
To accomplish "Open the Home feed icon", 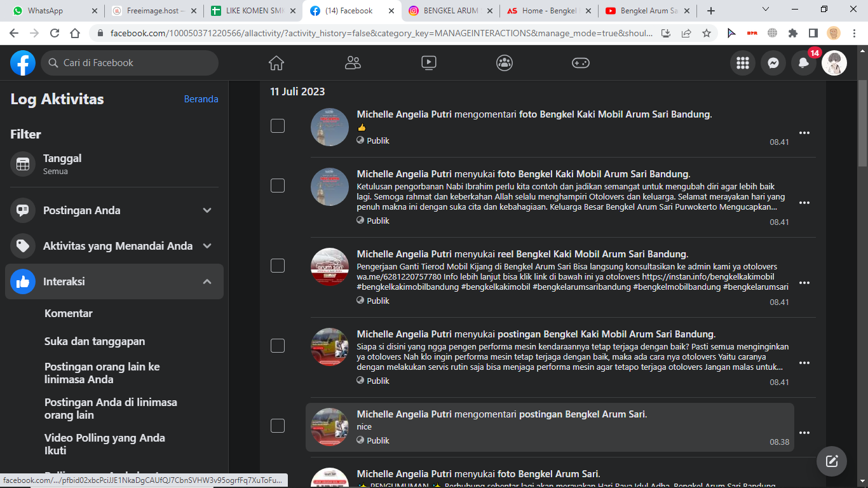I will [x=276, y=63].
